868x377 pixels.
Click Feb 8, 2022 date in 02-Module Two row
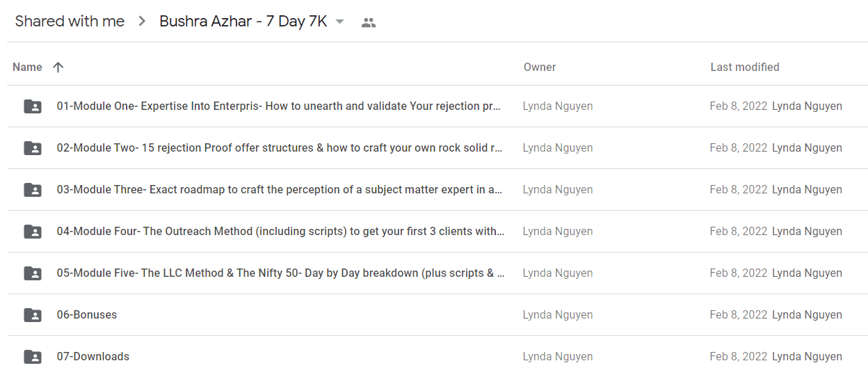tap(739, 148)
